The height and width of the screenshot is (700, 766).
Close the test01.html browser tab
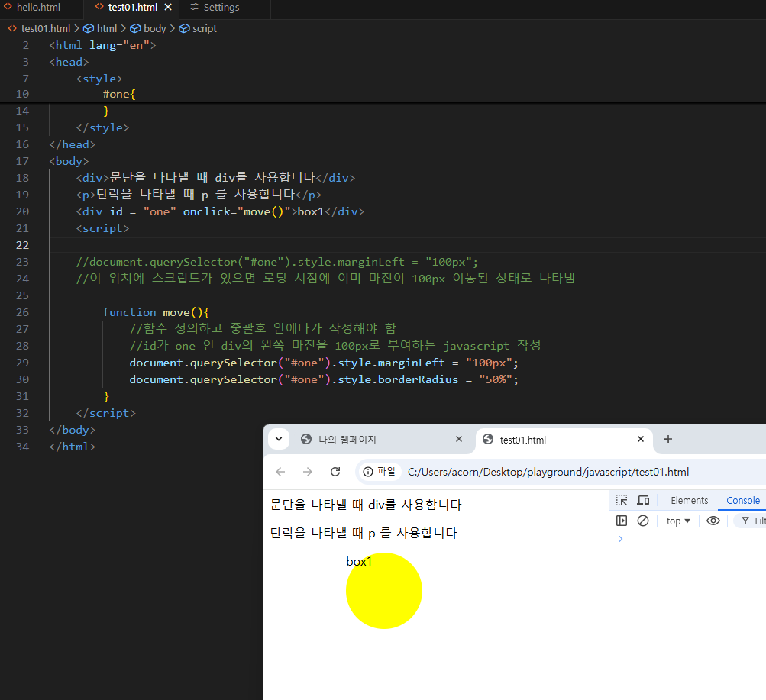641,439
